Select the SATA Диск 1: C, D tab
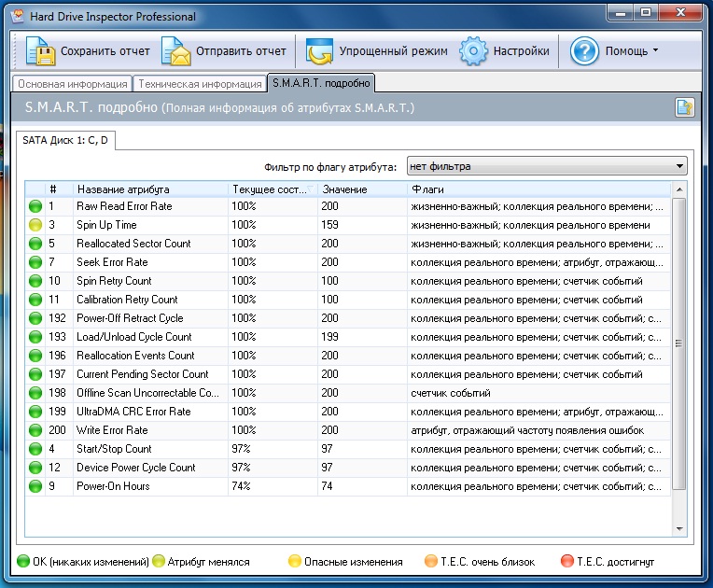 (x=64, y=140)
